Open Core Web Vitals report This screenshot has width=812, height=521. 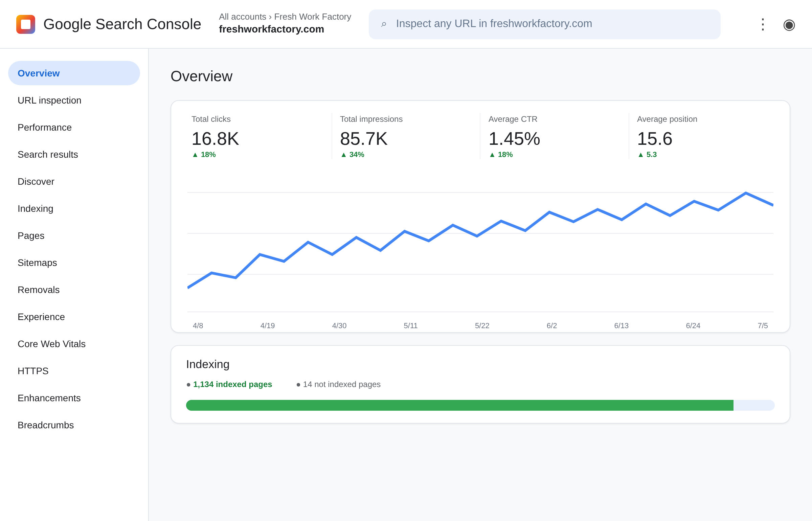pos(74,344)
